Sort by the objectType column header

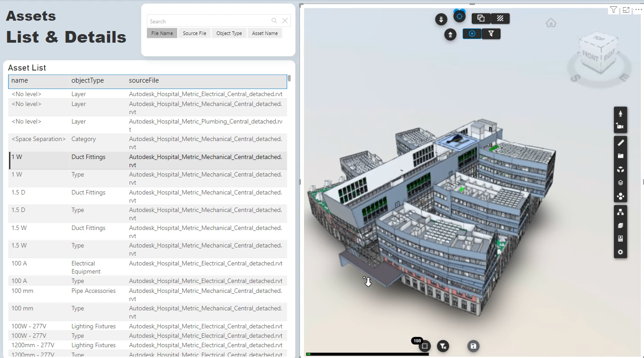[88, 81]
